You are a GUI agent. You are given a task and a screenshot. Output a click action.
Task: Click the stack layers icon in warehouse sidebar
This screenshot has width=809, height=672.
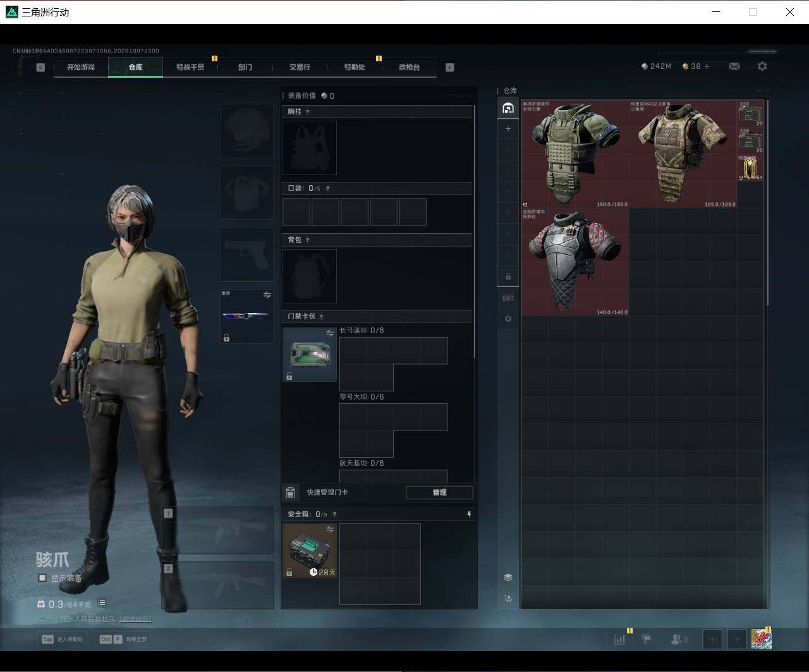coord(508,577)
